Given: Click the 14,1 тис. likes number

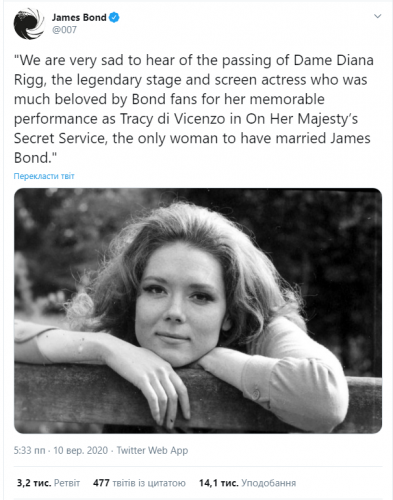Looking at the screenshot, I should point(219,483).
